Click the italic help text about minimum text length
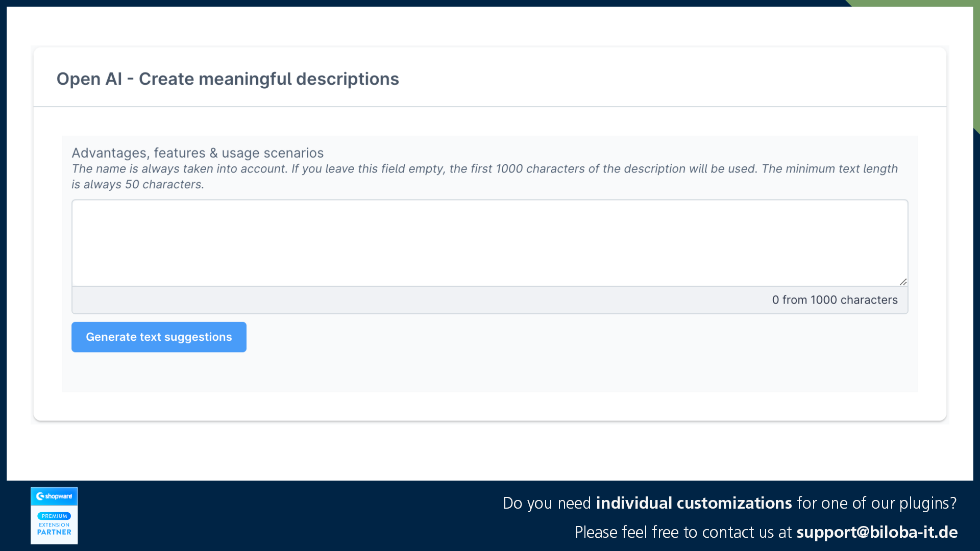The height and width of the screenshot is (551, 980). [484, 177]
